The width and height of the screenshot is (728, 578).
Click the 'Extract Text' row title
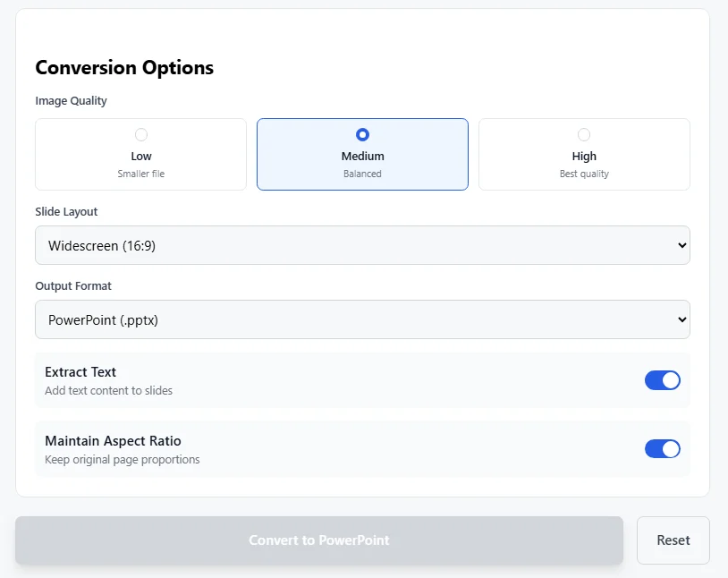point(80,372)
